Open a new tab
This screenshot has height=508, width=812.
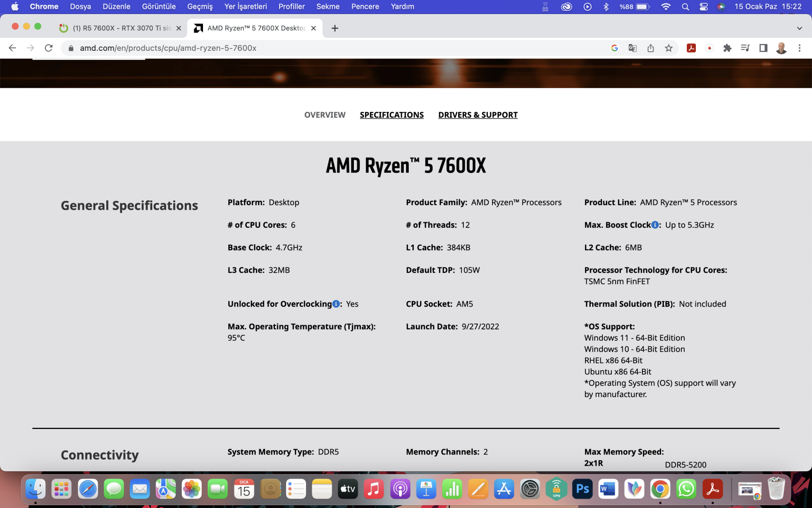click(x=335, y=28)
